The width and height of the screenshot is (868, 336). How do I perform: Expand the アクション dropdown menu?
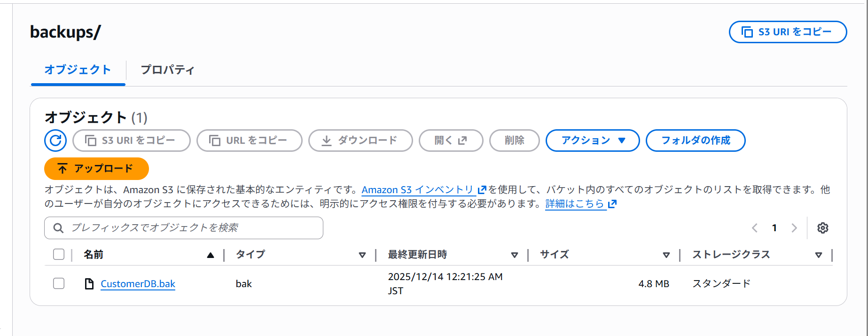coord(593,141)
